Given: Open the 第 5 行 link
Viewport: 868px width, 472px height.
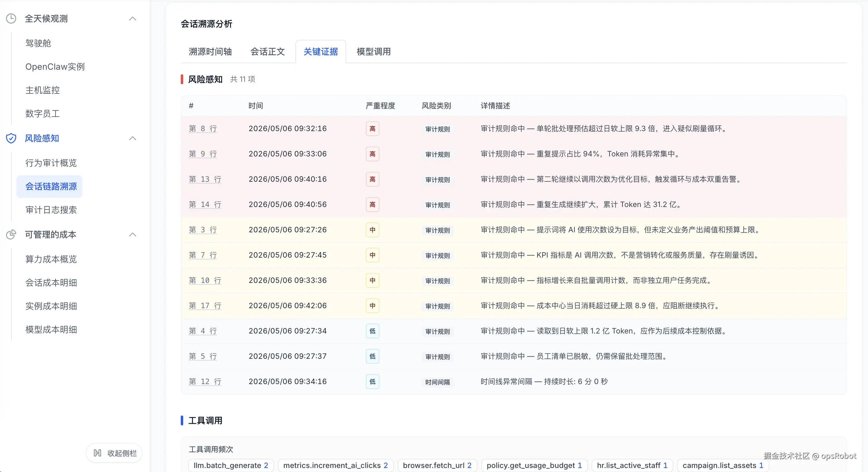Looking at the screenshot, I should click(203, 356).
